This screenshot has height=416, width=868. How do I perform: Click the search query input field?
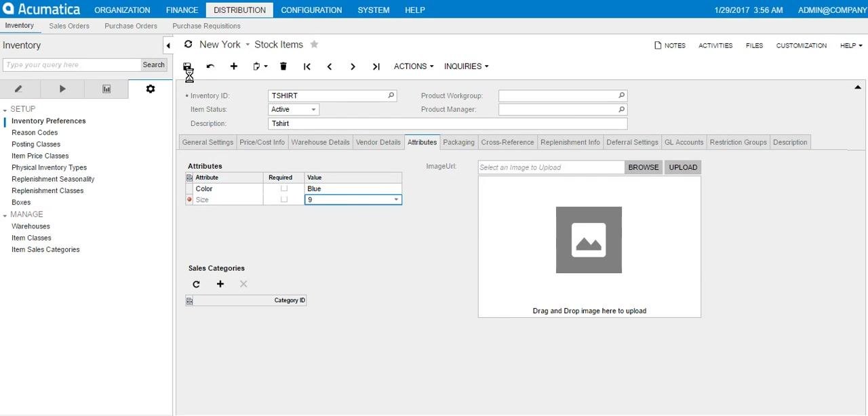click(72, 65)
